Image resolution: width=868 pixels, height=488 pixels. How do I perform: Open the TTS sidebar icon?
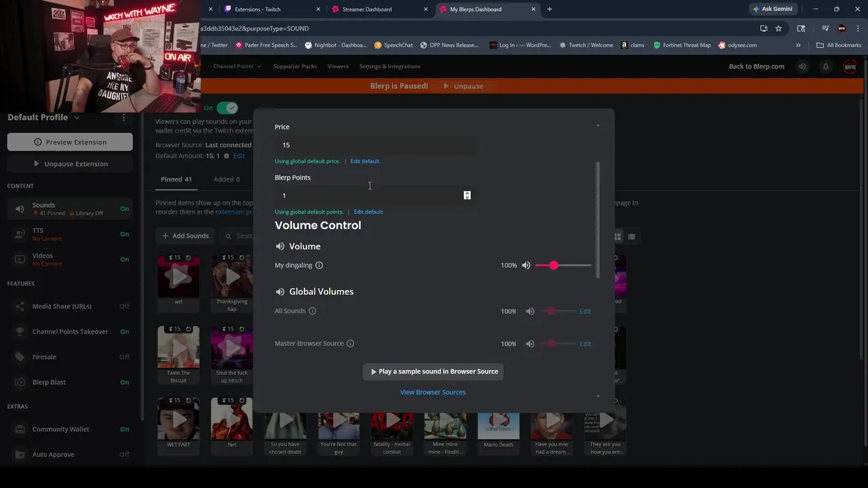coord(20,234)
